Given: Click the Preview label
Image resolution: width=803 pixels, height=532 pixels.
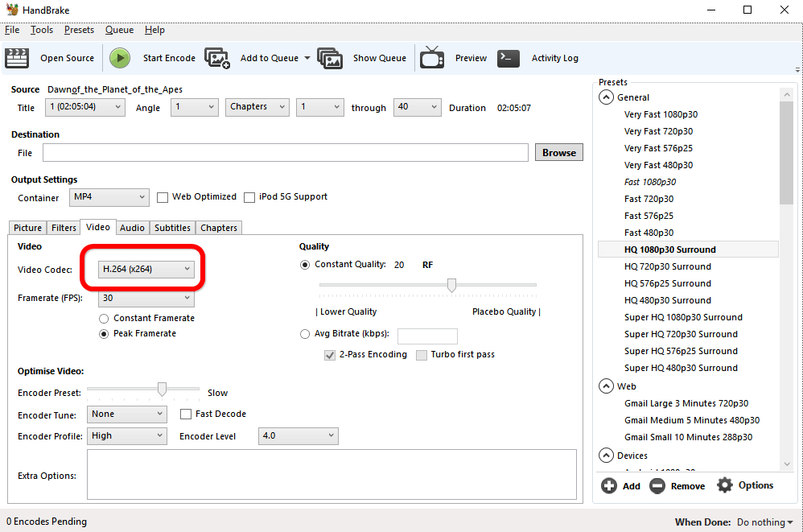Looking at the screenshot, I should 471,58.
